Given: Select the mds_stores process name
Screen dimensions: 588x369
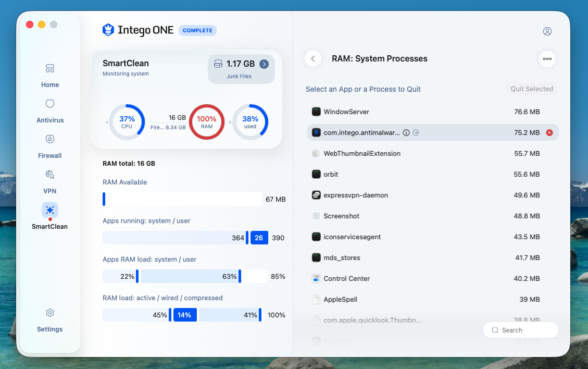Looking at the screenshot, I should coord(342,258).
